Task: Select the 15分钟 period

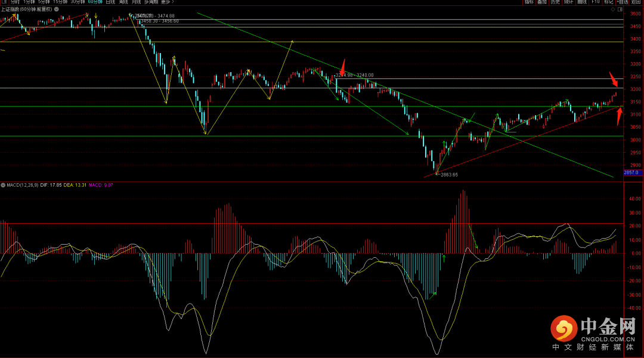Action: coord(60,2)
